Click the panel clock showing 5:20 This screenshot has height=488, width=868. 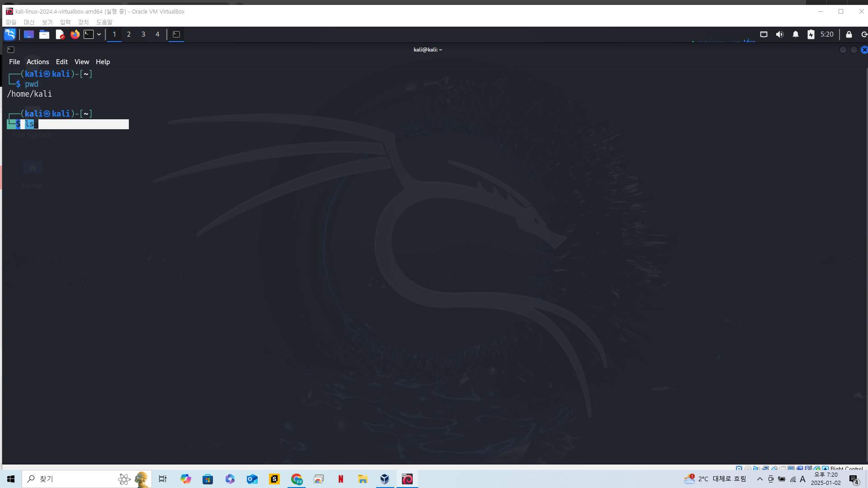pos(827,34)
